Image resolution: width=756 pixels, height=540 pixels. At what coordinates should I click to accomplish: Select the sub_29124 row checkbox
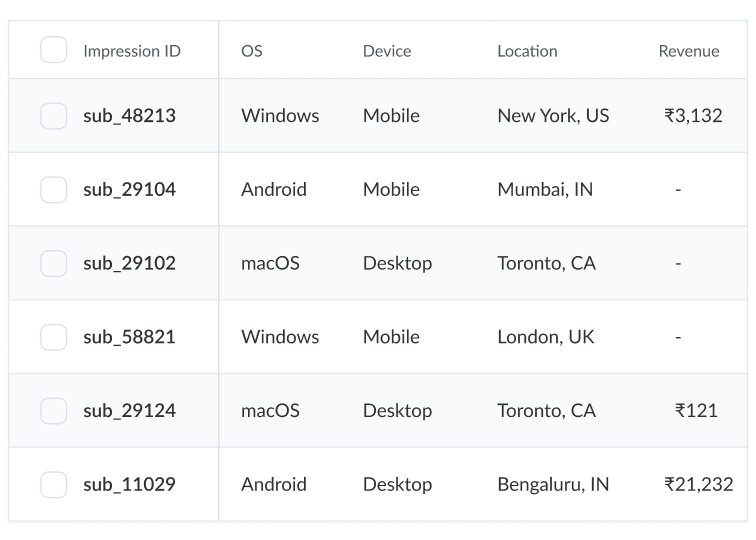[x=54, y=411]
